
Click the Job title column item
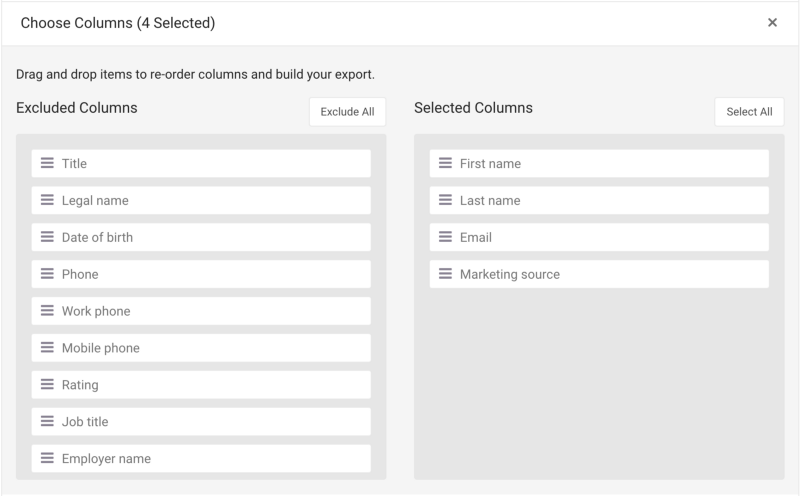pos(200,422)
